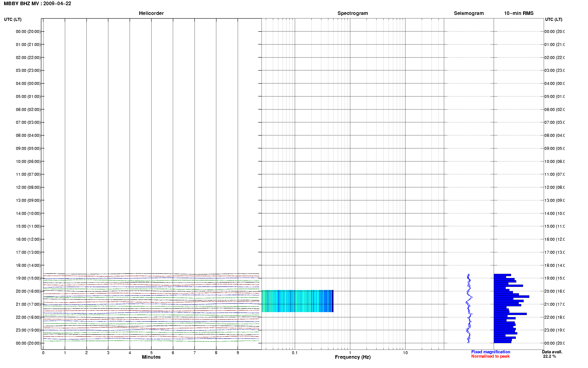The image size is (588, 368).
Task: Click the '22.2 %' availability value
Action: (549, 356)
